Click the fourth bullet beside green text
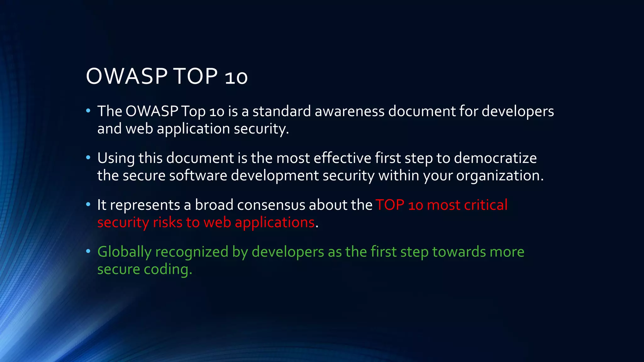The height and width of the screenshot is (362, 644). click(88, 251)
